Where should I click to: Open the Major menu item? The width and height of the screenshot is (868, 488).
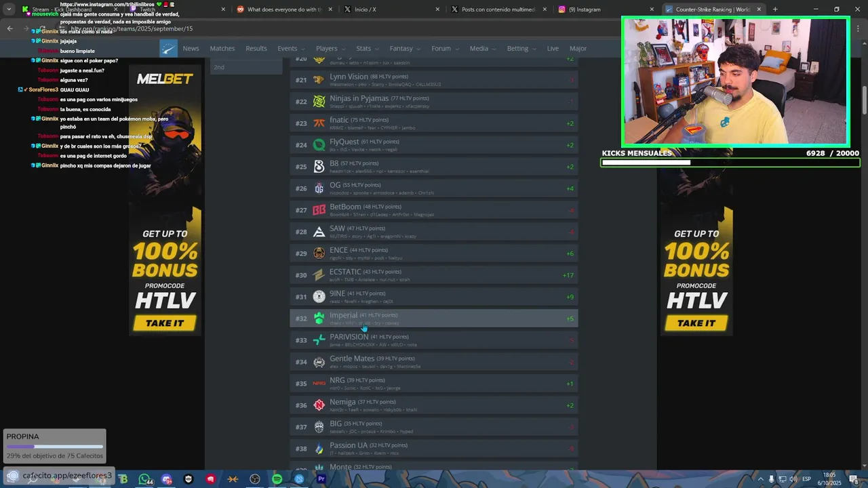point(578,49)
